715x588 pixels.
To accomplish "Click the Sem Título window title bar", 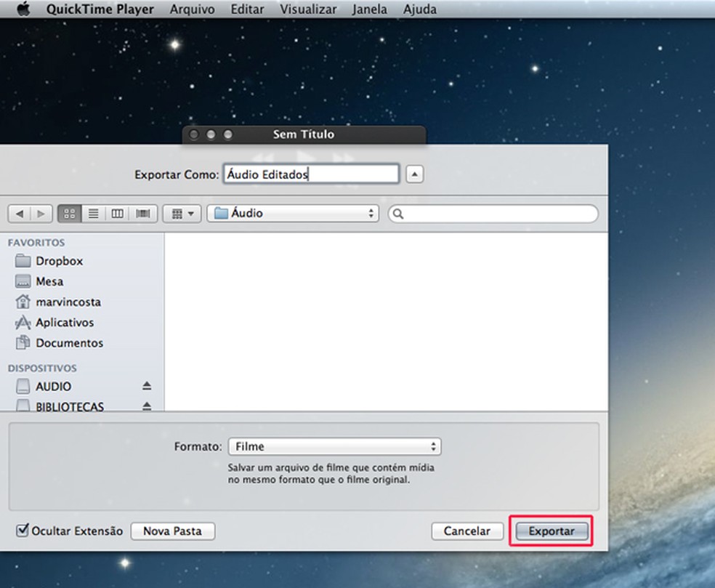I will coord(304,134).
